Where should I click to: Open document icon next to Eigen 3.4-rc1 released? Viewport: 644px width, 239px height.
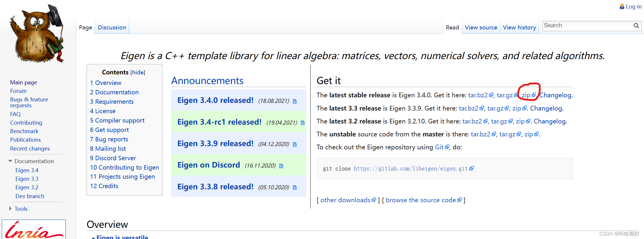coord(303,123)
